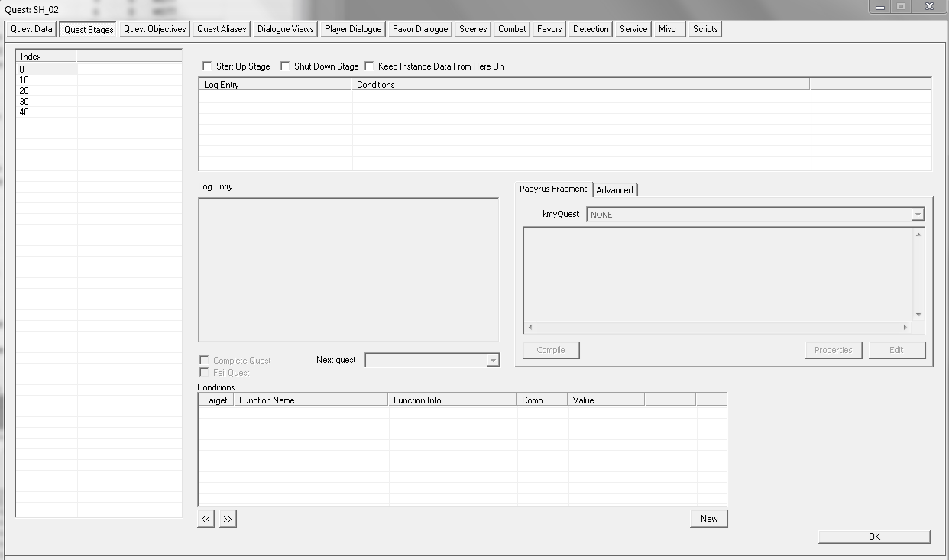Click the Log Entry text area
Image resolution: width=949 pixels, height=560 pixels.
(x=348, y=269)
